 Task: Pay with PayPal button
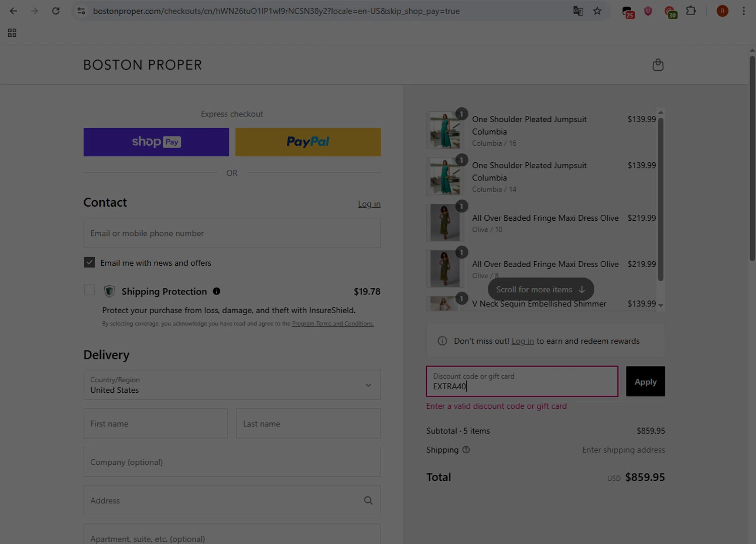pos(308,142)
